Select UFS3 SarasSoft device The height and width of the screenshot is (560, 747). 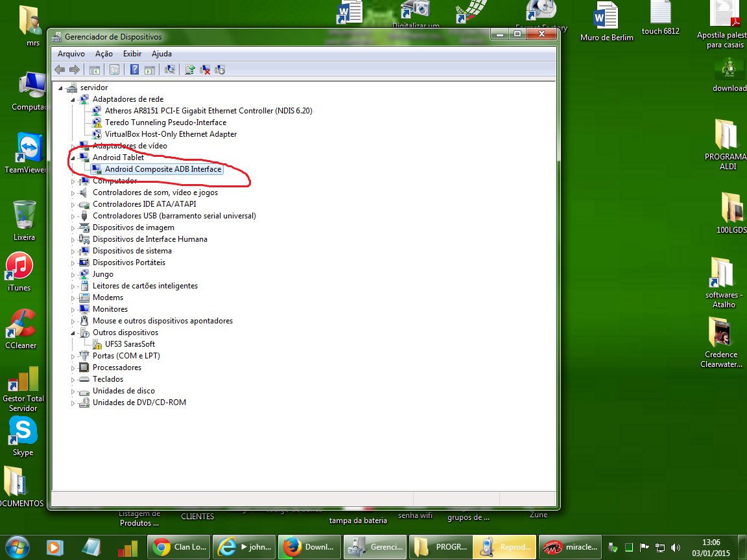tap(130, 344)
